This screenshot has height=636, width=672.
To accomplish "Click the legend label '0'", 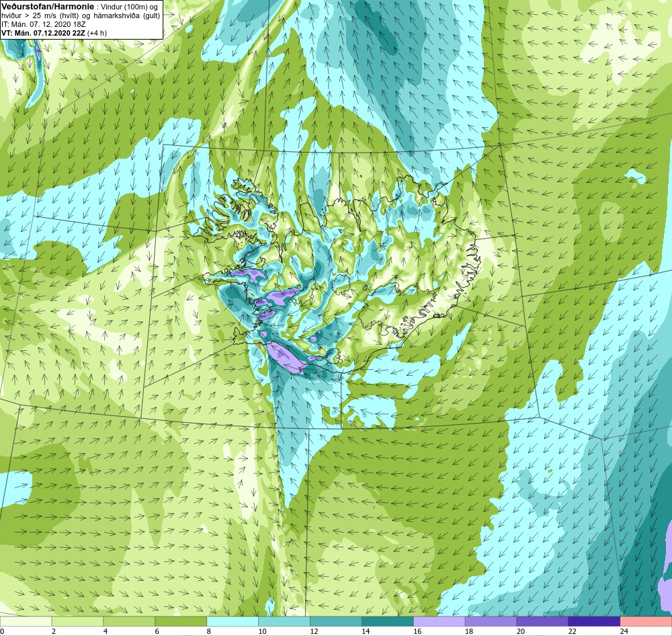I will [x=2, y=631].
